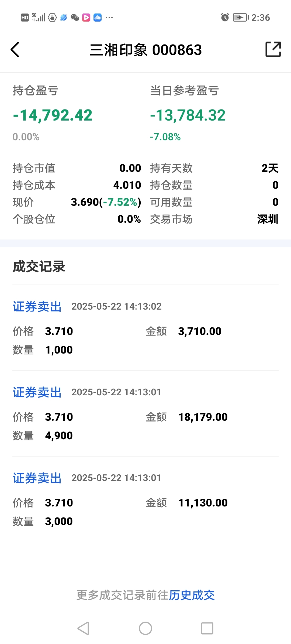Tap the 三湘印象 000863 title
Image resolution: width=291 pixels, height=644 pixels.
pyautogui.click(x=145, y=50)
